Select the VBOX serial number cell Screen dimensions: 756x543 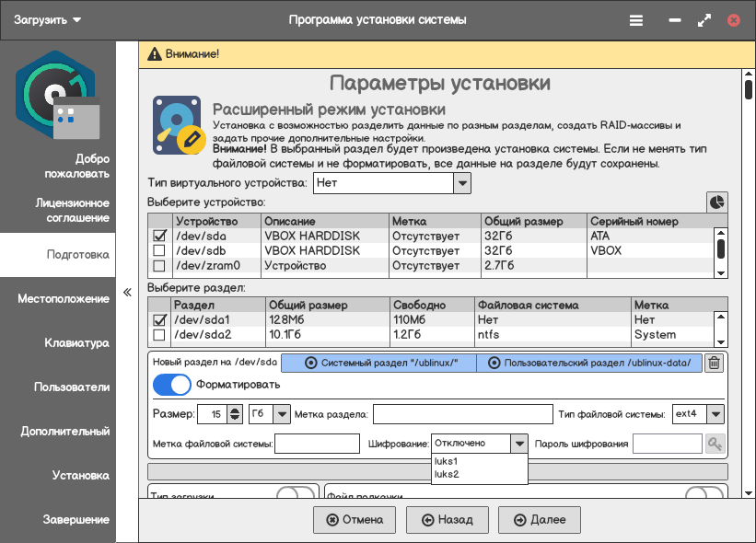[650, 250]
